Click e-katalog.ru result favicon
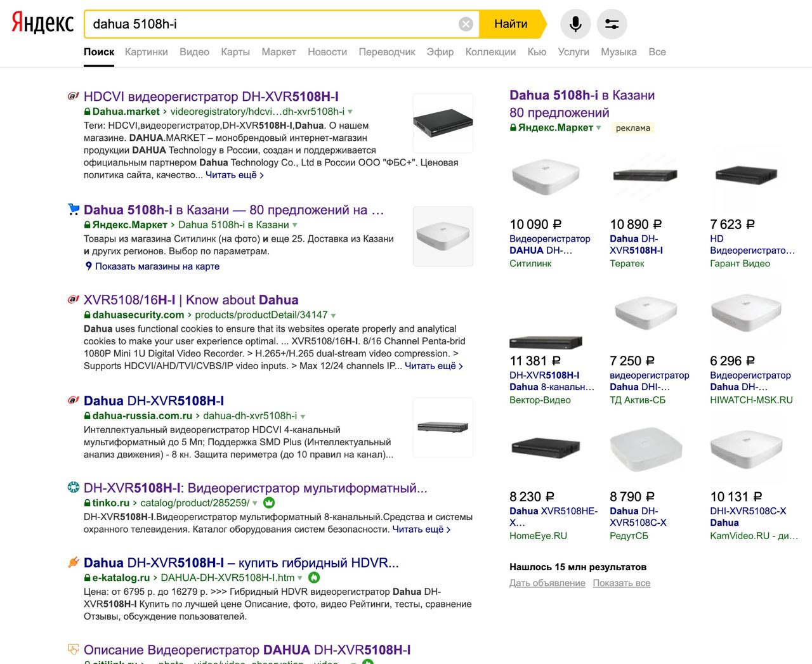The width and height of the screenshot is (812, 664). pos(74,562)
